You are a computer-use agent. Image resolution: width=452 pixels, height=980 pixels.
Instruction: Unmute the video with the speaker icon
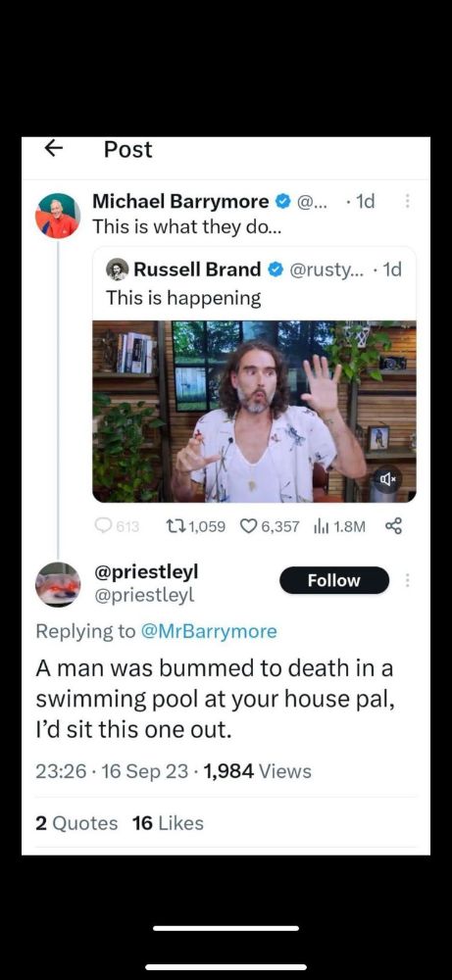pyautogui.click(x=387, y=480)
